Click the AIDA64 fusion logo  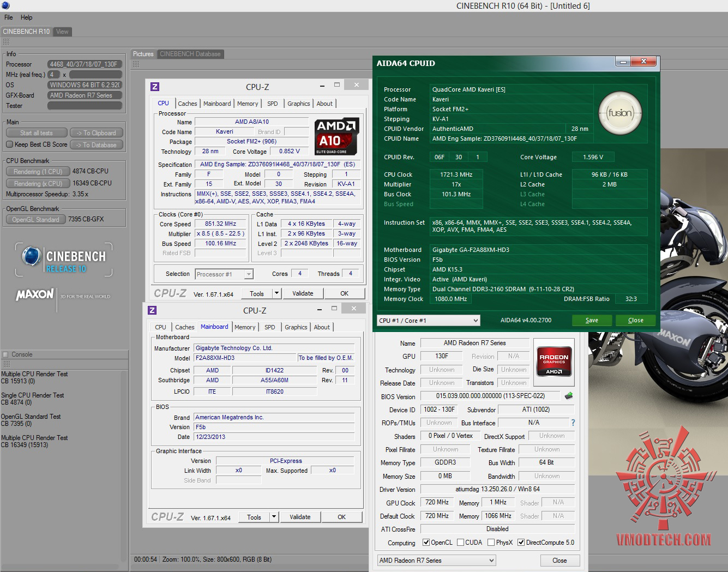[620, 113]
